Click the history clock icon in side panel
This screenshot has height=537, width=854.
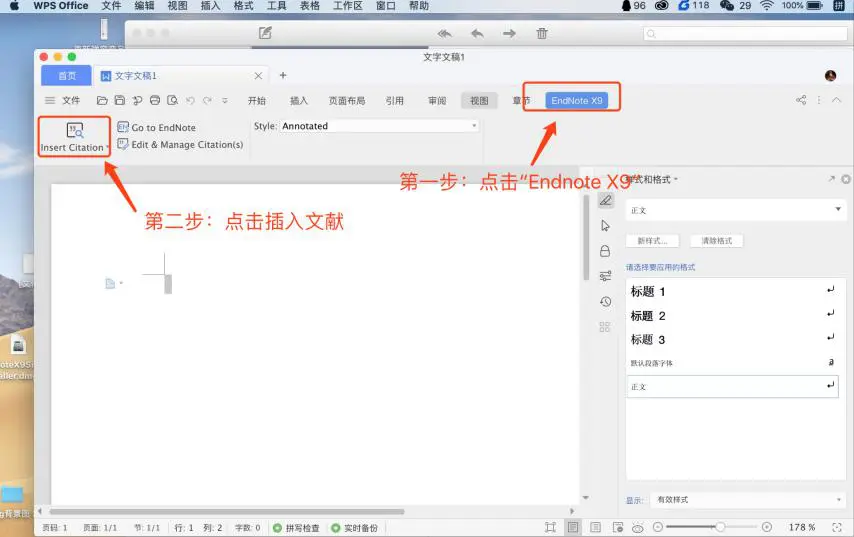pos(605,301)
